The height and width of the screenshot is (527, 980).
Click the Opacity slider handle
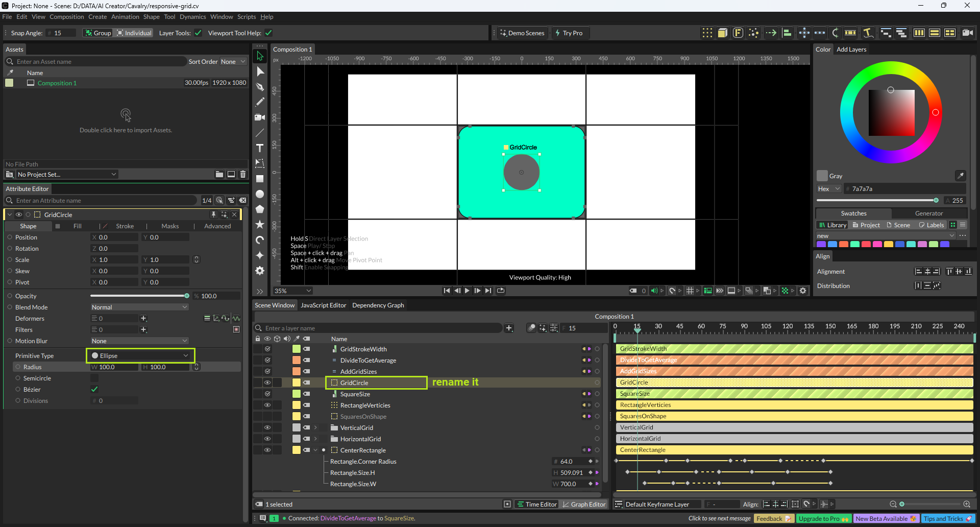tap(187, 296)
